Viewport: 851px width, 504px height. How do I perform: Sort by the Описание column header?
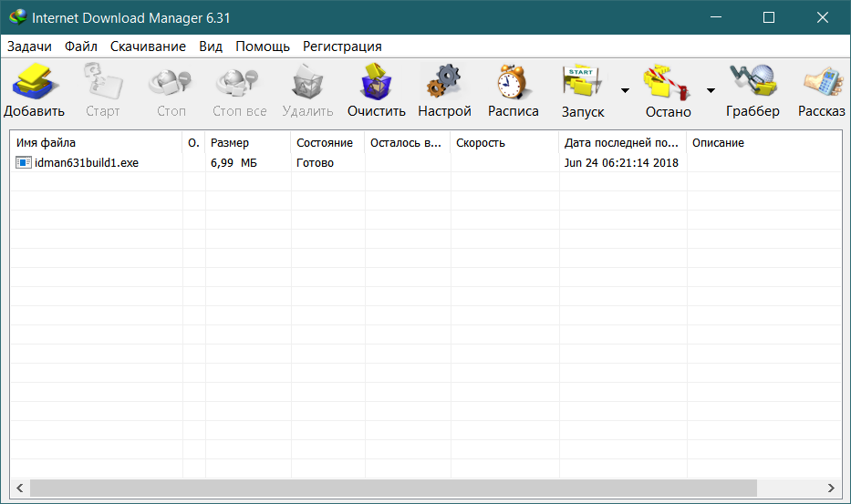[764, 143]
